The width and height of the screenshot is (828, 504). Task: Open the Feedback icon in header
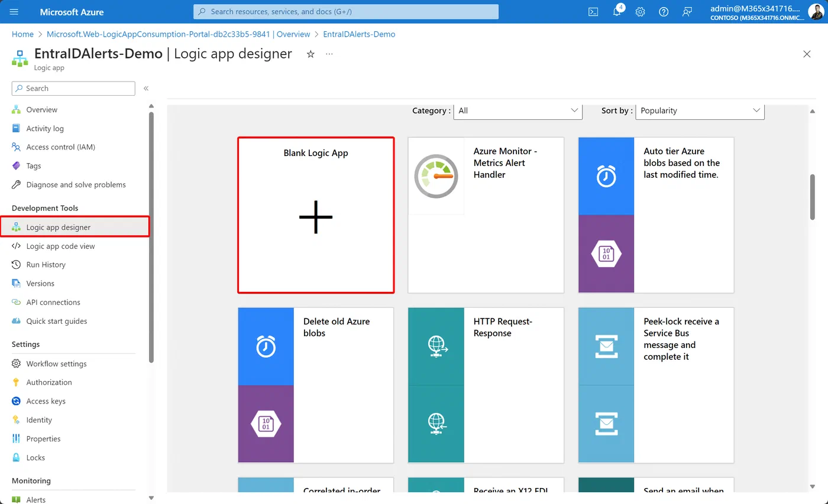tap(687, 12)
